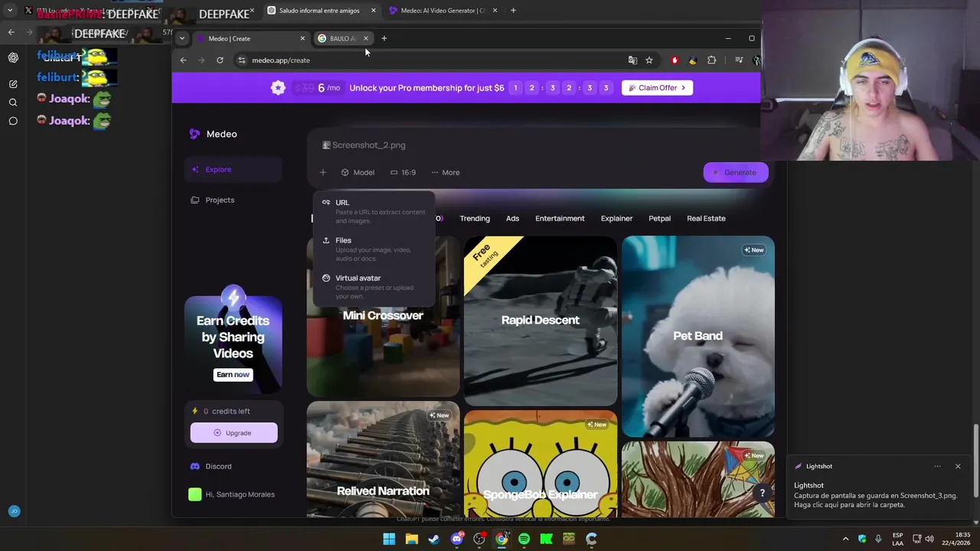Image resolution: width=980 pixels, height=551 pixels.
Task: Select the Explainer category tab
Action: [x=616, y=218]
